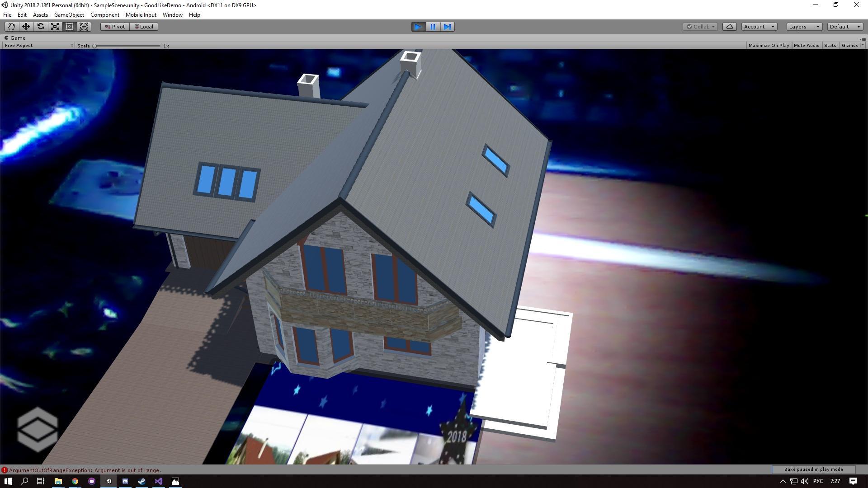
Task: Show hidden system tray icons
Action: tap(783, 481)
